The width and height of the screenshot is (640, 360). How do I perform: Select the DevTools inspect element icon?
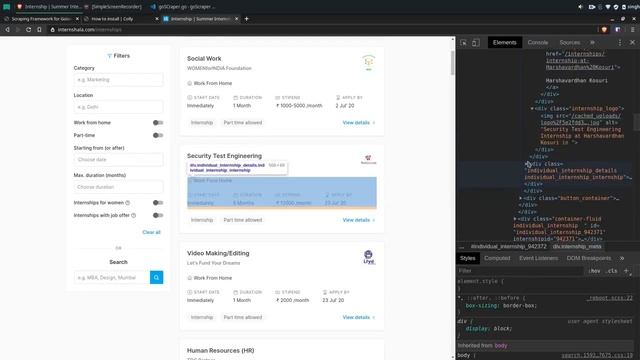464,42
